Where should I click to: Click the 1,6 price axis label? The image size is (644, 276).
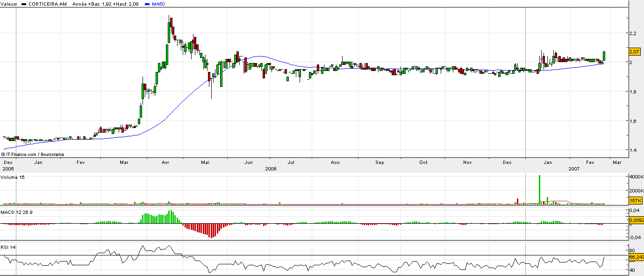point(633,121)
